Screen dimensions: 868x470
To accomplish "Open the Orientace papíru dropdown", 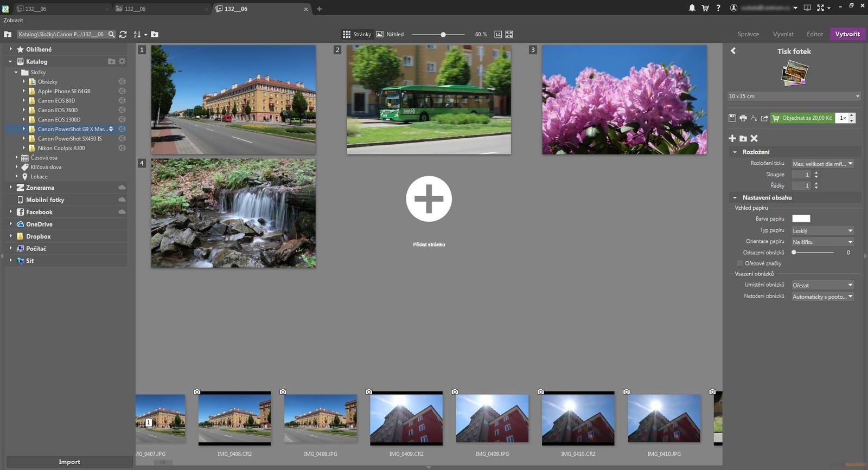I will tap(822, 242).
